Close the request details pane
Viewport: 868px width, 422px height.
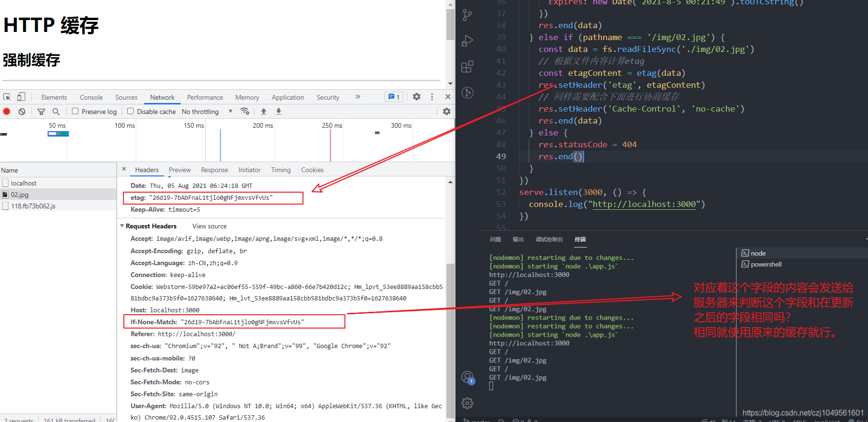pyautogui.click(x=124, y=169)
